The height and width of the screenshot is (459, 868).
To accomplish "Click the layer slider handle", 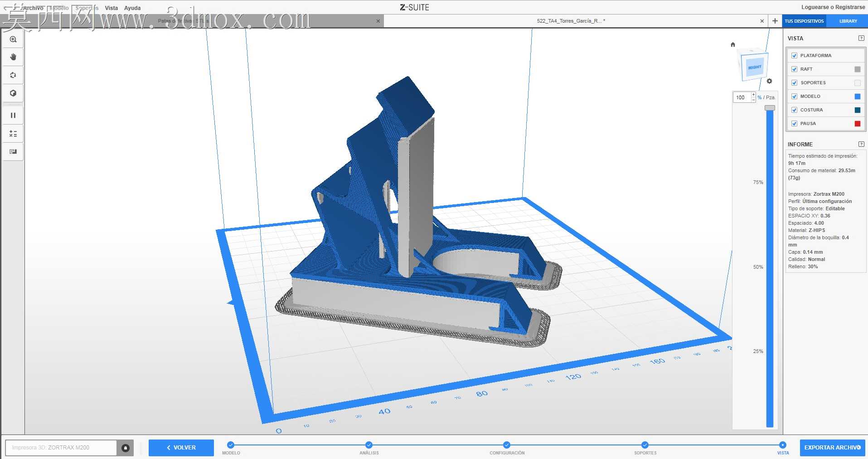I will coord(770,108).
